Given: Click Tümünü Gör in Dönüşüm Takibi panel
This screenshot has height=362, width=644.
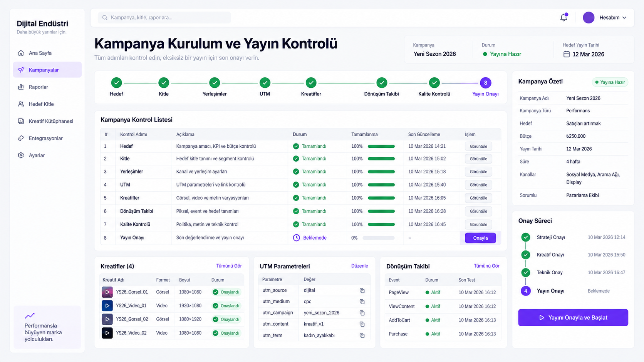Looking at the screenshot, I should click(486, 266).
